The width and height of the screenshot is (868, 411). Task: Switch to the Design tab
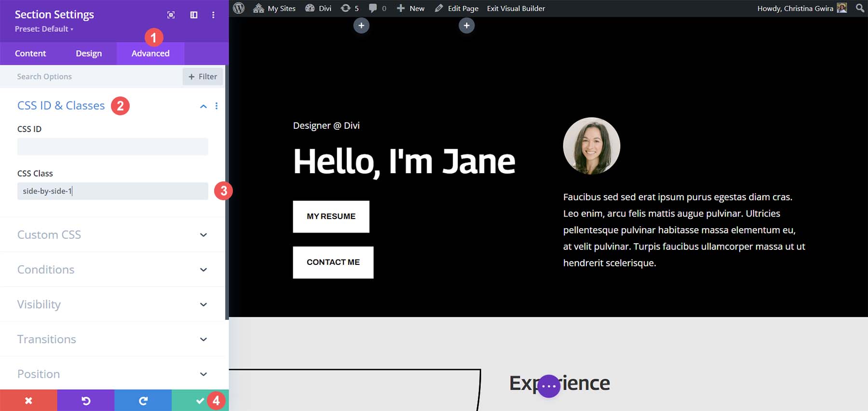coord(89,54)
